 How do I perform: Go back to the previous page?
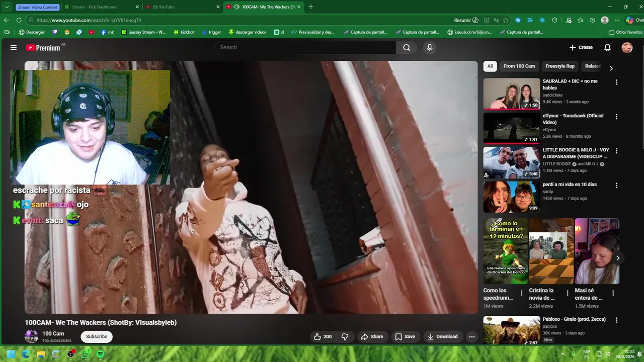point(7,20)
